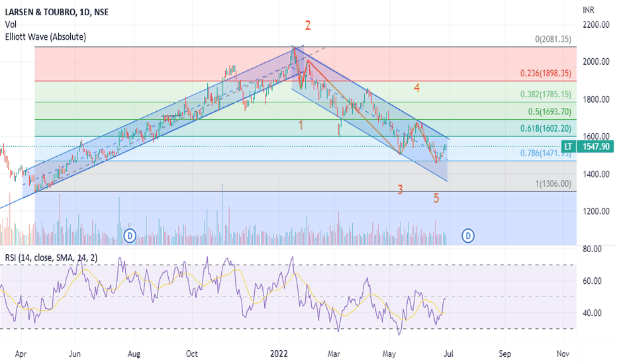Click Elliott wave label 1
Image resolution: width=617 pixels, height=364 pixels.
coord(301,125)
